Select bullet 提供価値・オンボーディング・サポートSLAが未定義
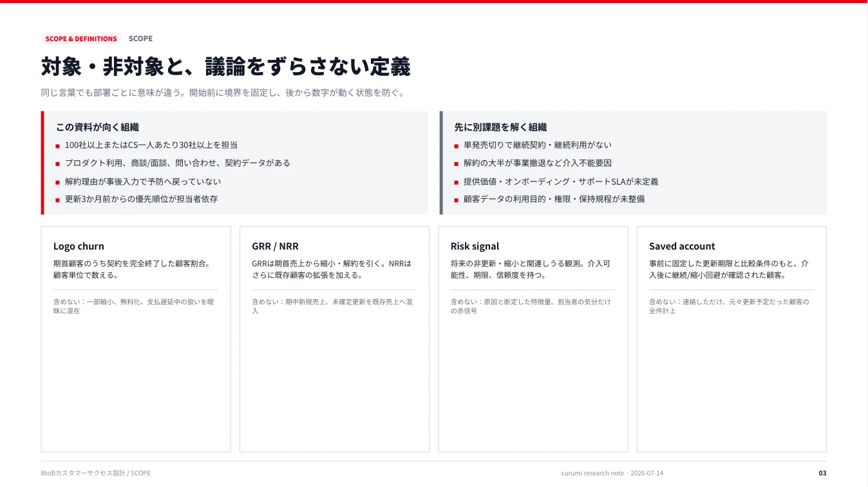868x487 pixels. pyautogui.click(x=561, y=181)
